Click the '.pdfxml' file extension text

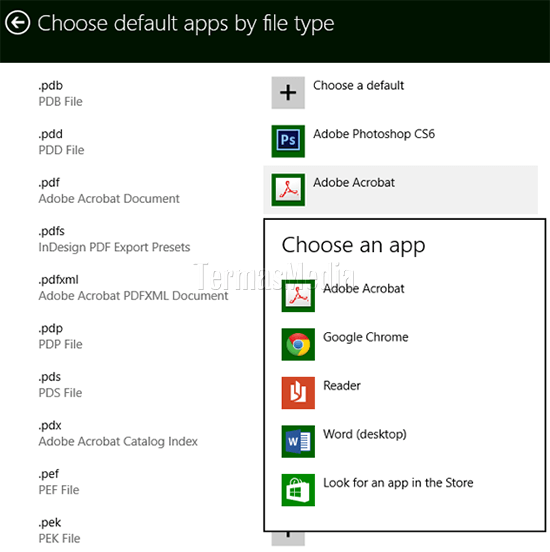click(58, 280)
